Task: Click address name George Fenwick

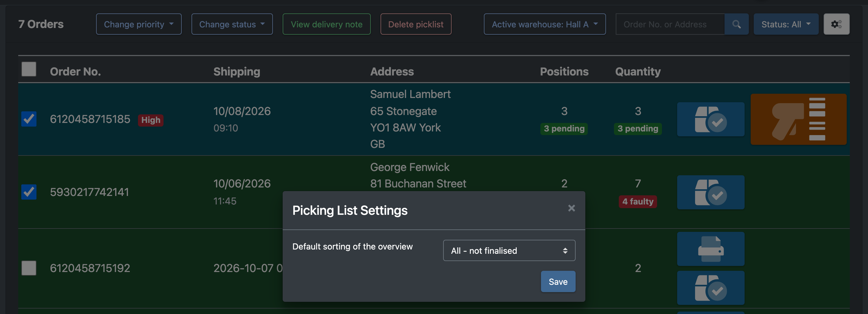Action: (x=410, y=167)
